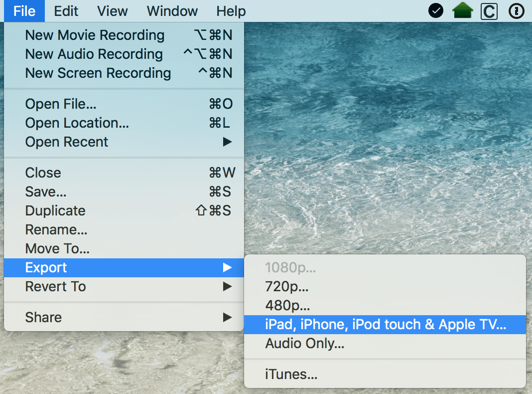Open the Help menu
The height and width of the screenshot is (394, 532).
(231, 11)
